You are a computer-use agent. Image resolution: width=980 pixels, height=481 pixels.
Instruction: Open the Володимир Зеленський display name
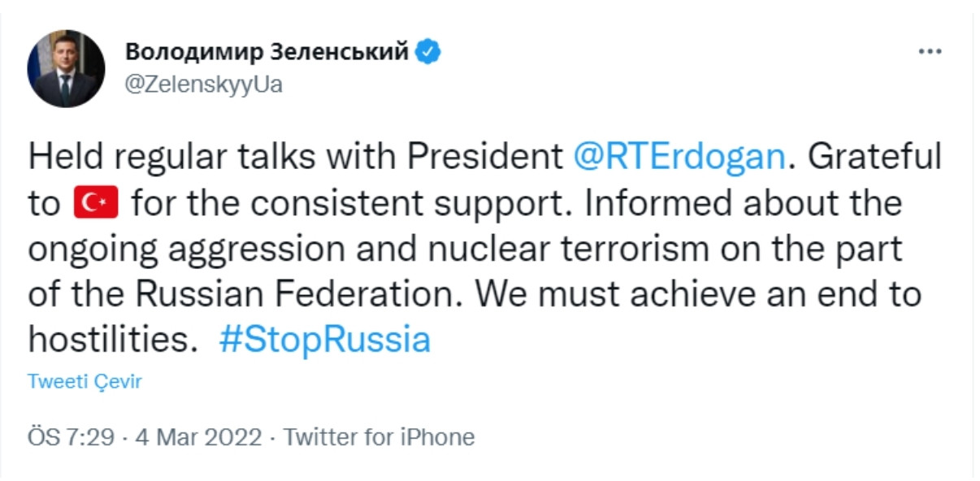(267, 53)
